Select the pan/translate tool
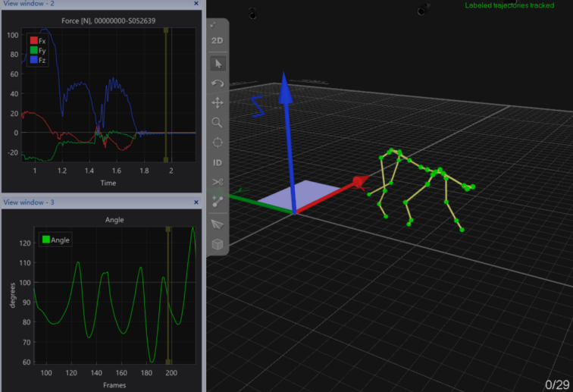 (218, 102)
